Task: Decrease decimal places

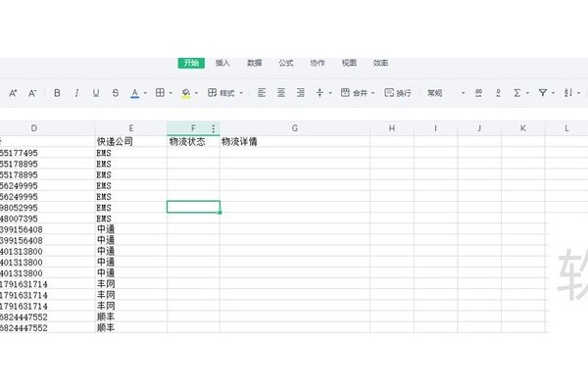Action: click(498, 93)
